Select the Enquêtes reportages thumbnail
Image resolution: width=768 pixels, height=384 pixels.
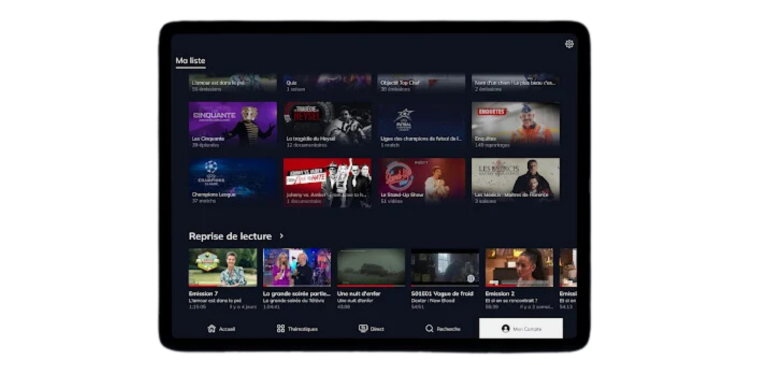click(516, 124)
